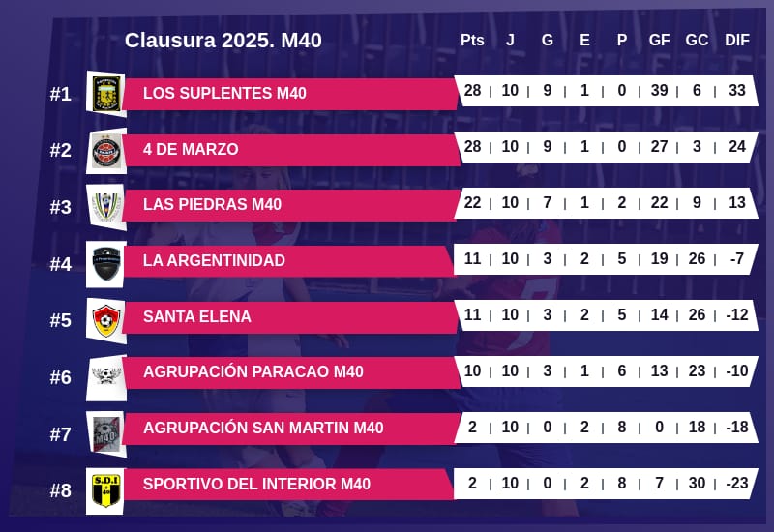Screen dimensions: 774x532
Task: Open the 4 DE MARZO team name
Action: tap(191, 149)
